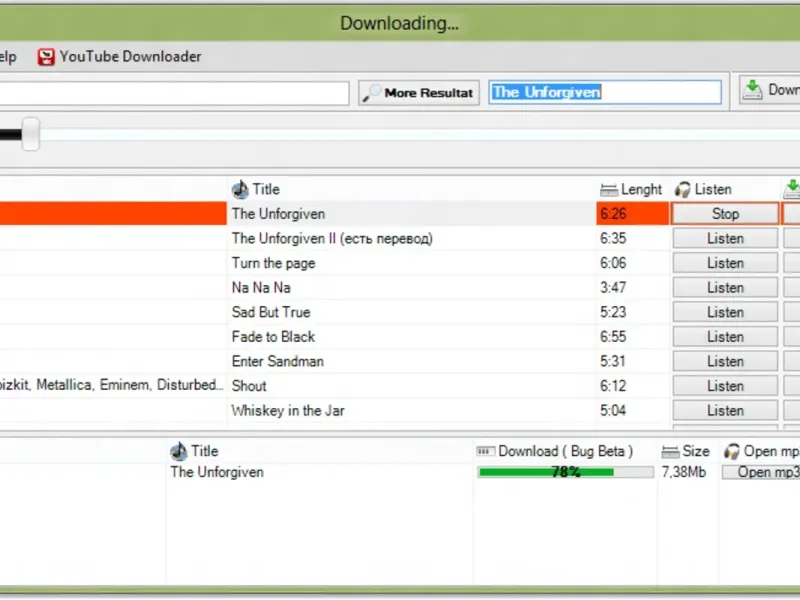
Task: Stop playback of The Unforgiven
Action: [725, 214]
